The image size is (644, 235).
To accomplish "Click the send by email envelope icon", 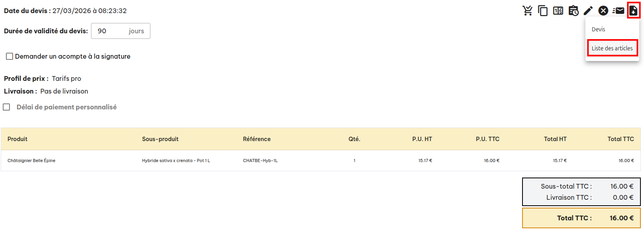I will click(618, 11).
